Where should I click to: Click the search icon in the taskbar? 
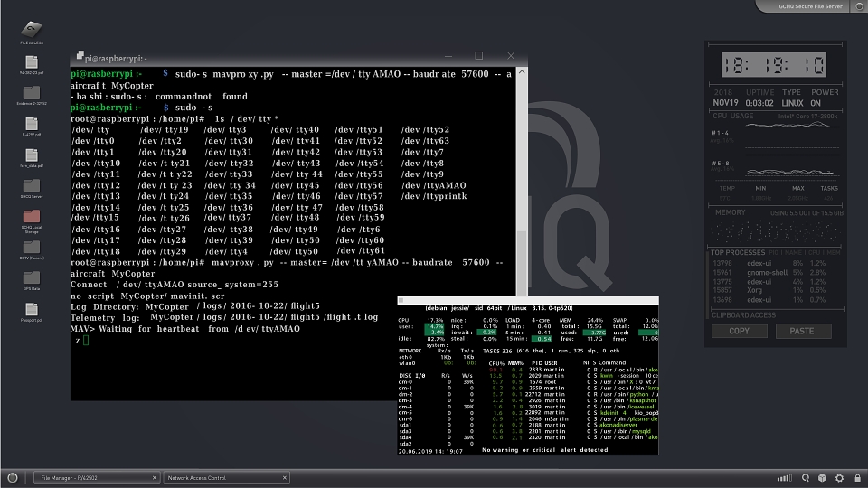pos(806,477)
